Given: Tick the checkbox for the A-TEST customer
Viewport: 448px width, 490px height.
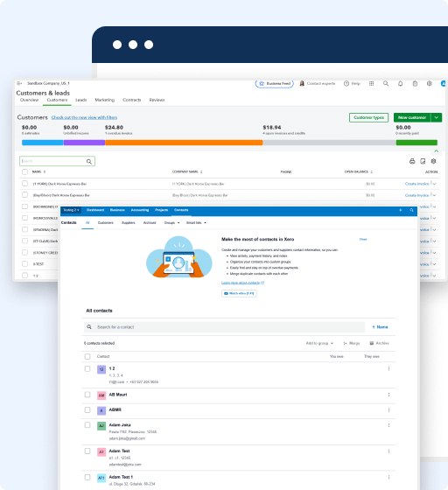Looking at the screenshot, I should (x=24, y=263).
